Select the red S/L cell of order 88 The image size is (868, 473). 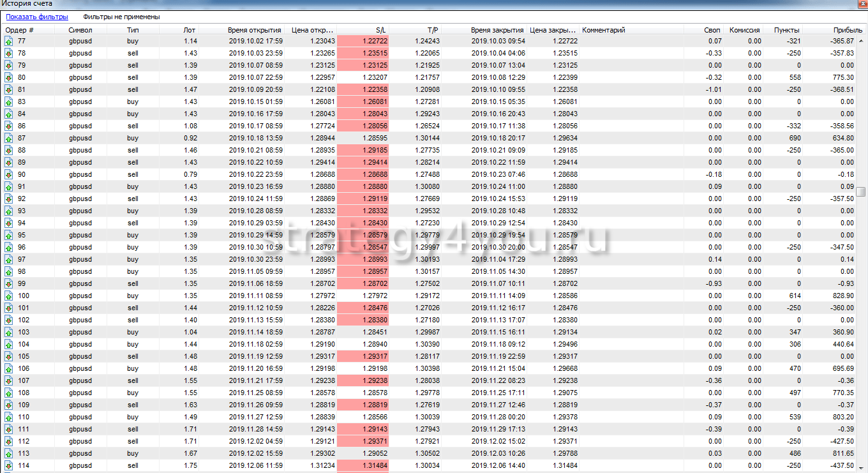click(x=362, y=150)
